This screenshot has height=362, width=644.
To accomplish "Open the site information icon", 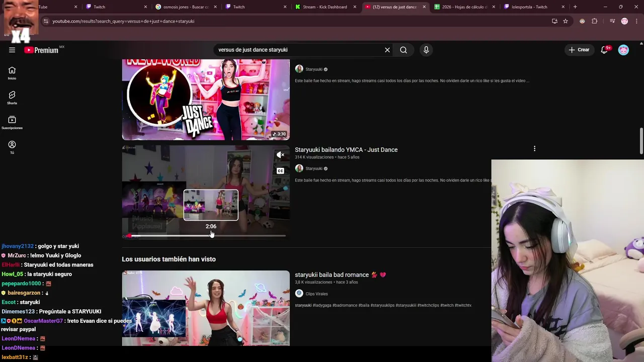I will pos(46,21).
